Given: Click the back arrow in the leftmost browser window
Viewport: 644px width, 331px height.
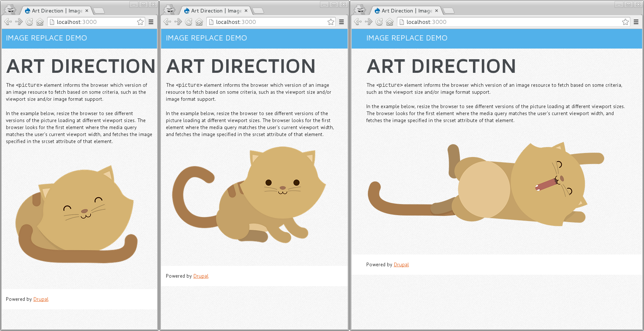Looking at the screenshot, I should coord(8,22).
